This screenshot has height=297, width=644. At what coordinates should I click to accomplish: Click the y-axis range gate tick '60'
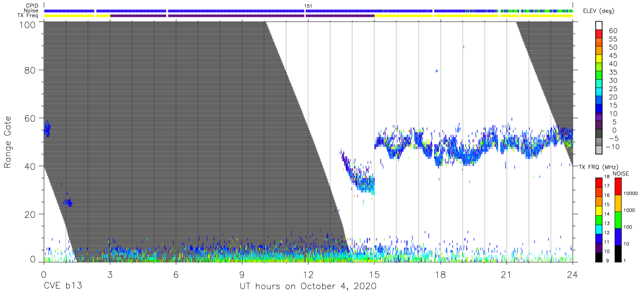[30, 118]
